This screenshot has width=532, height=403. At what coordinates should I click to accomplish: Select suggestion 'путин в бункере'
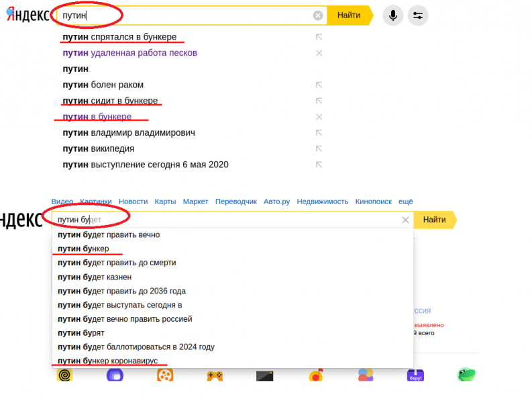(97, 117)
